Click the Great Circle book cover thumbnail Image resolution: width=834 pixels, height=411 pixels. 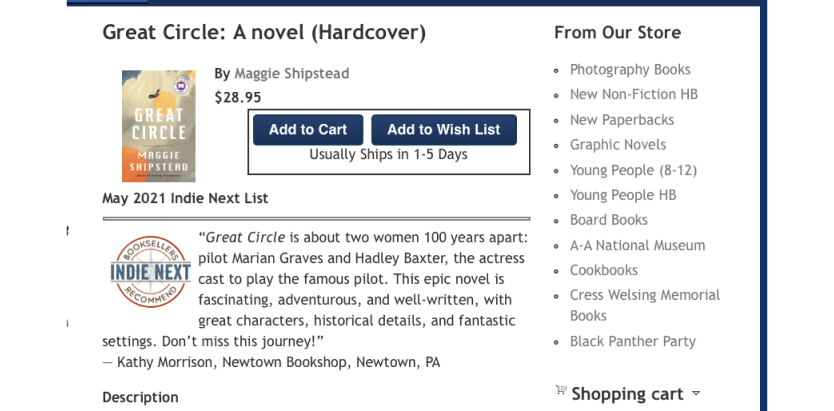[x=159, y=125]
